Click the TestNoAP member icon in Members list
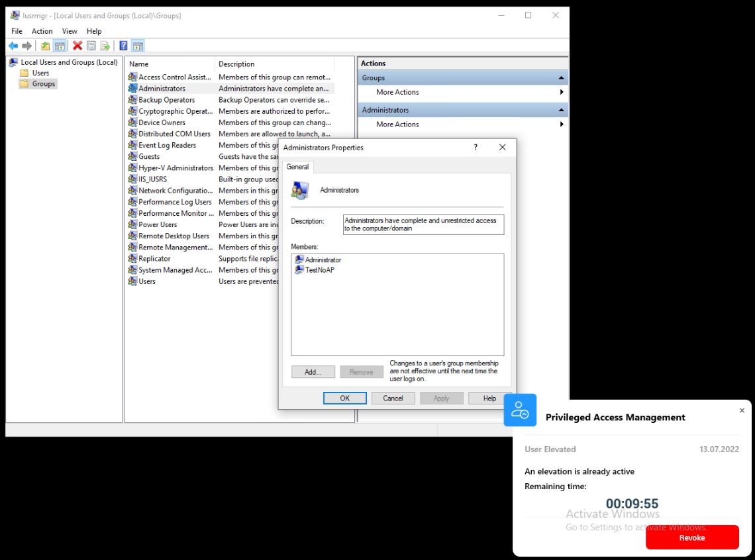Image resolution: width=755 pixels, height=560 pixels. pyautogui.click(x=299, y=270)
